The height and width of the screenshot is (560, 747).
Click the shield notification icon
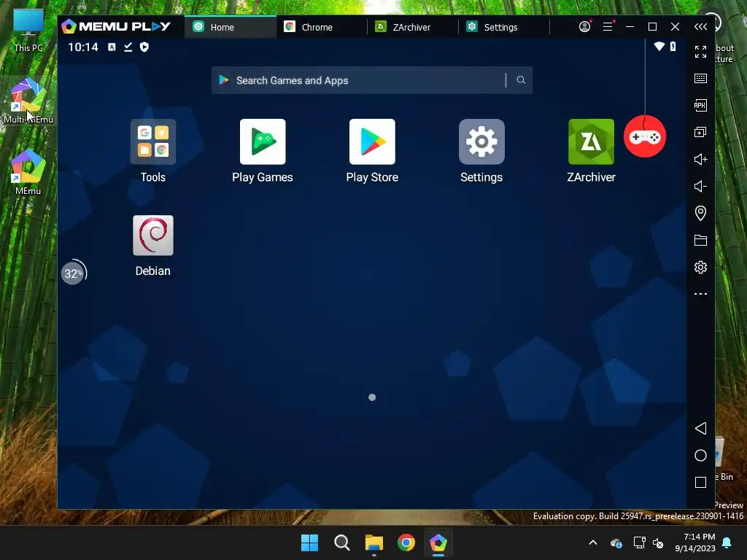(x=144, y=47)
